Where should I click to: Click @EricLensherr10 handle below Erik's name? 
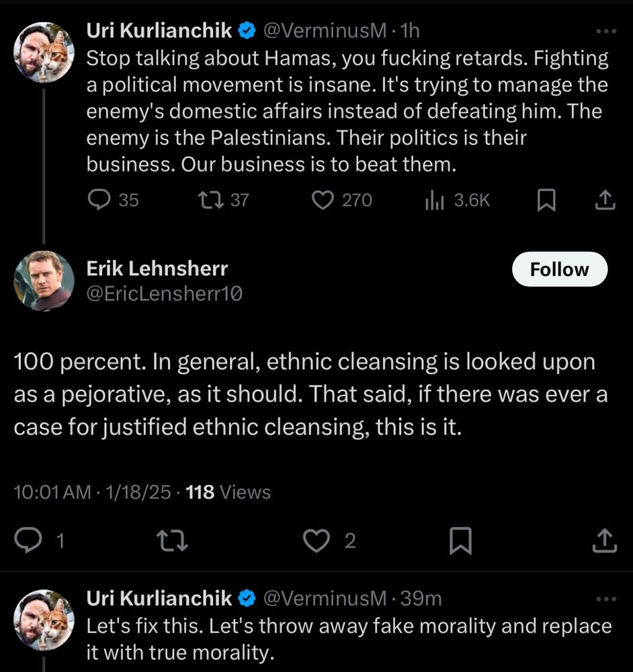(165, 294)
